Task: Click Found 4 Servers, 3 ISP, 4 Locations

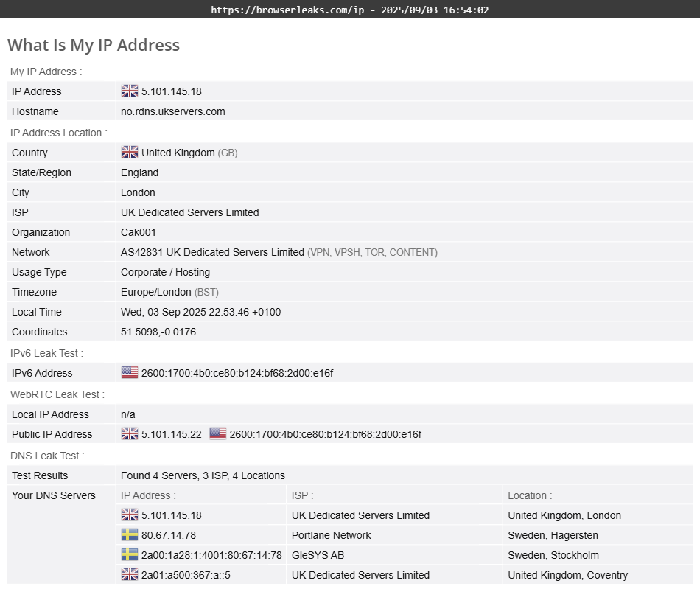Action: [203, 475]
